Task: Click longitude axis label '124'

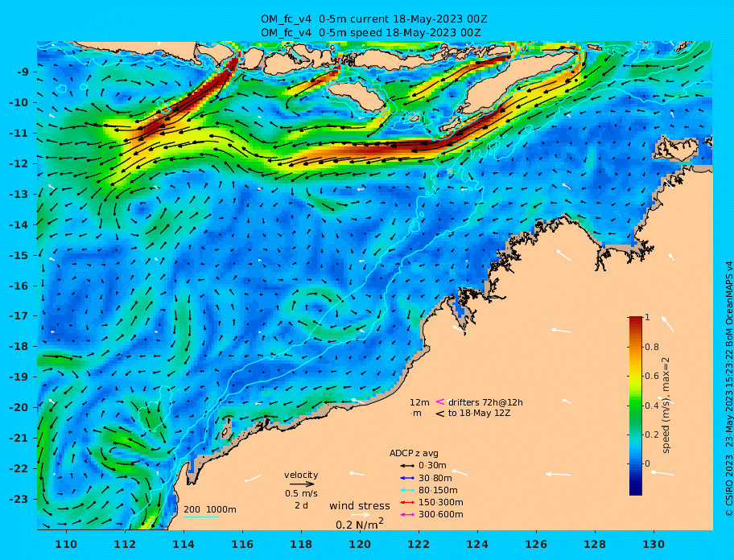Action: pyautogui.click(x=477, y=544)
